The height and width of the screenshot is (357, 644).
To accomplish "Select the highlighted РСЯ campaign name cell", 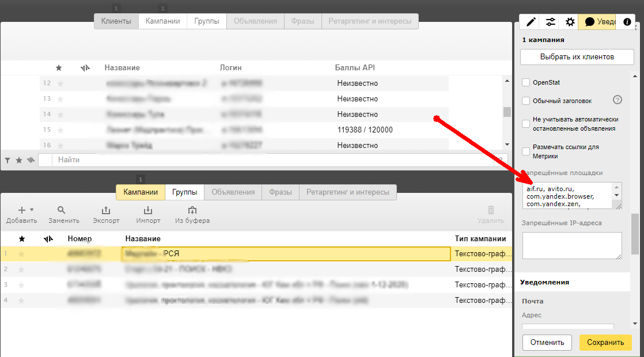I will pyautogui.click(x=286, y=254).
